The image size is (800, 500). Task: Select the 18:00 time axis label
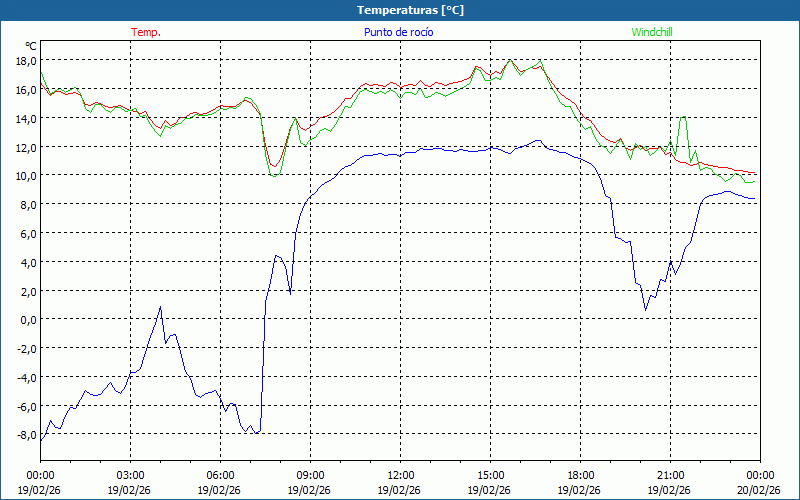pos(580,475)
